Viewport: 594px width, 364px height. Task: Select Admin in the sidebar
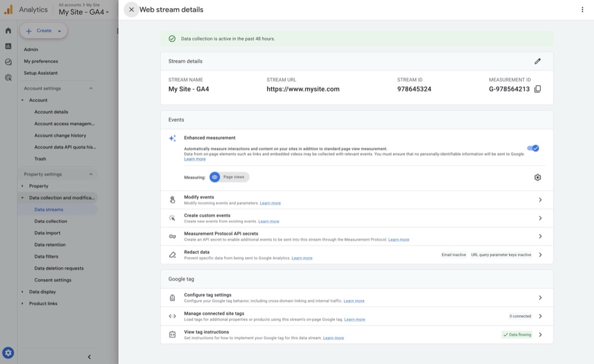31,50
